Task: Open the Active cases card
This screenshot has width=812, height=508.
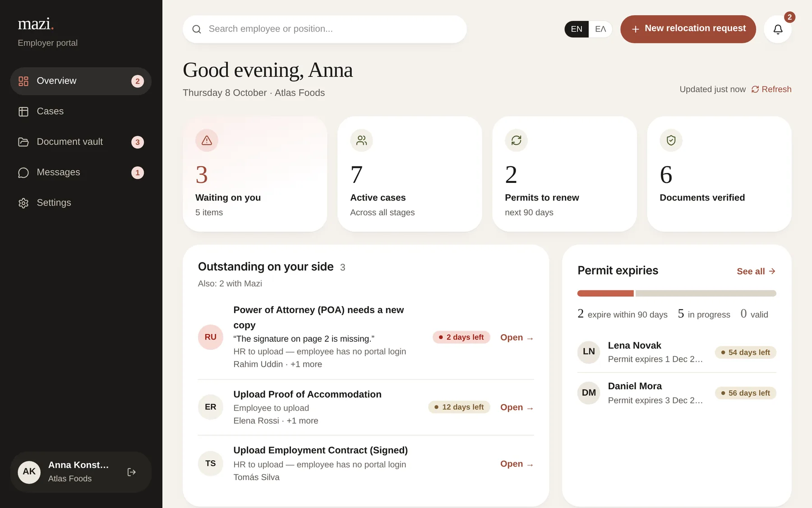Action: coord(410,174)
